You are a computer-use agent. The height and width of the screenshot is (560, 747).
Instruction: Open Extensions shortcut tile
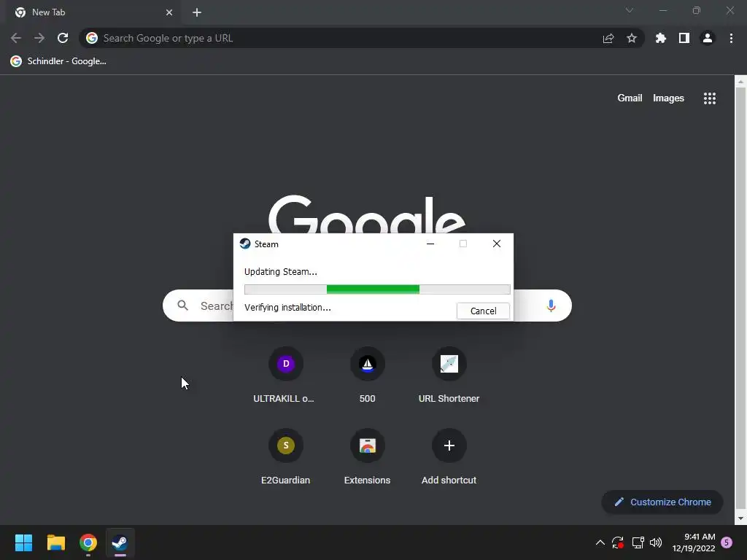pyautogui.click(x=368, y=457)
